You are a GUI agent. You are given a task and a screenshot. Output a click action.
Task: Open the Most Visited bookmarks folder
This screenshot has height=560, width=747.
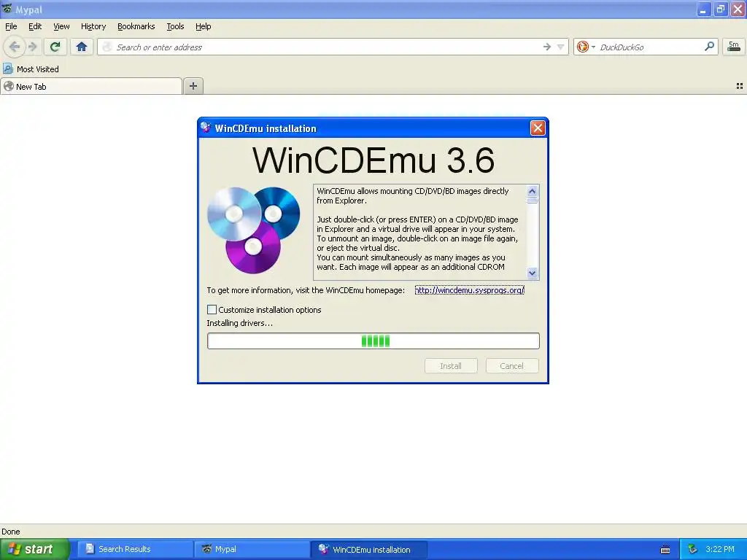pos(31,69)
